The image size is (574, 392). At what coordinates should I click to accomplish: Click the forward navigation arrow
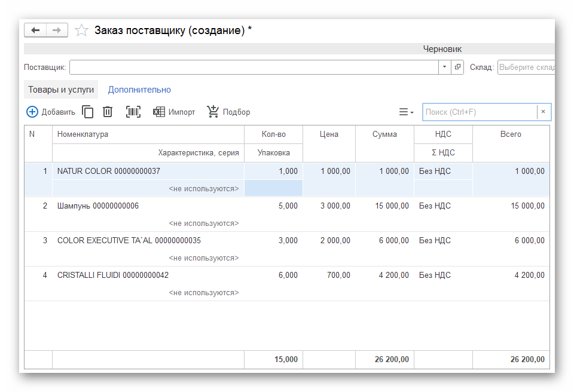click(57, 30)
